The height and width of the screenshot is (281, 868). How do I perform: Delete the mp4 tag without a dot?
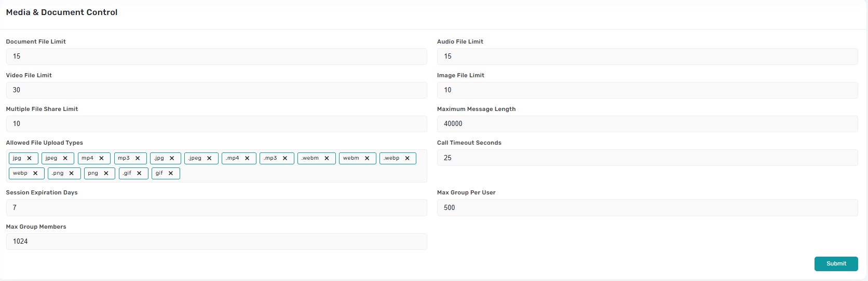[x=101, y=158]
